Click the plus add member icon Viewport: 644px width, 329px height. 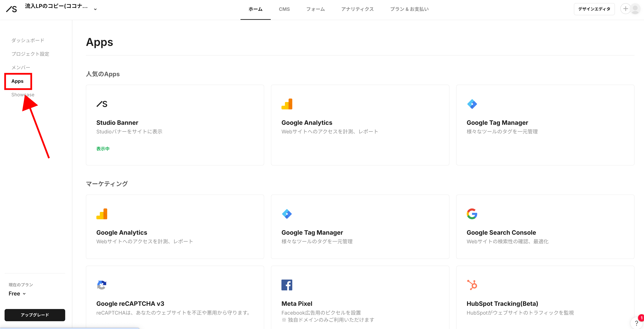pyautogui.click(x=626, y=9)
